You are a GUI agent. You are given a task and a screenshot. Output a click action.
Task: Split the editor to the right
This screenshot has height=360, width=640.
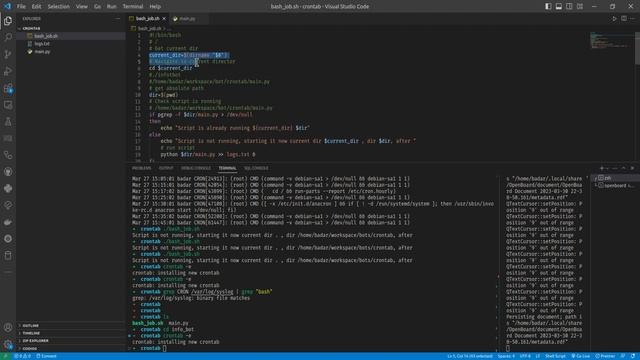point(624,18)
